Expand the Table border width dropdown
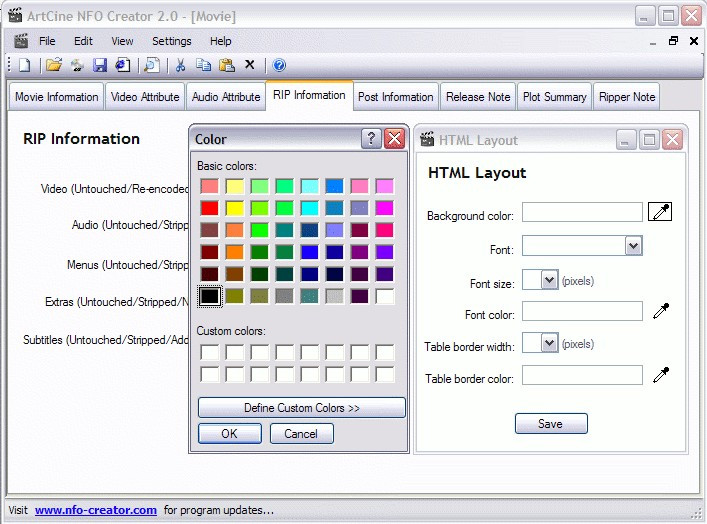707x524 pixels. tap(549, 343)
